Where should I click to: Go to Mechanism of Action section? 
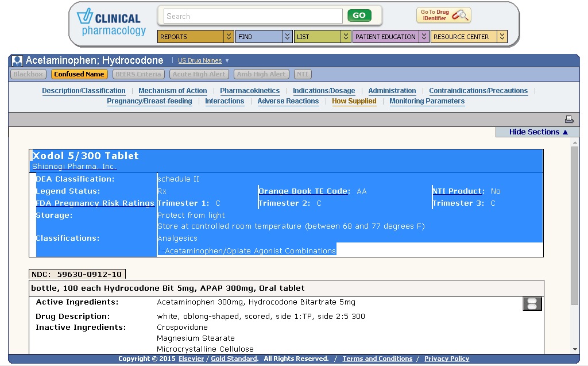click(x=172, y=90)
